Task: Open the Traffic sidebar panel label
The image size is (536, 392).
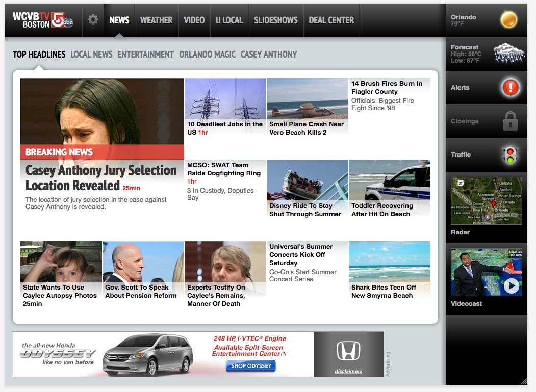Action: point(461,155)
